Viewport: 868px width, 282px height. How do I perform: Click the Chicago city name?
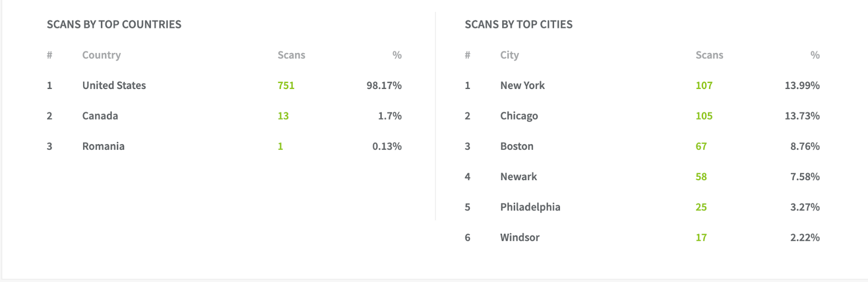click(519, 116)
